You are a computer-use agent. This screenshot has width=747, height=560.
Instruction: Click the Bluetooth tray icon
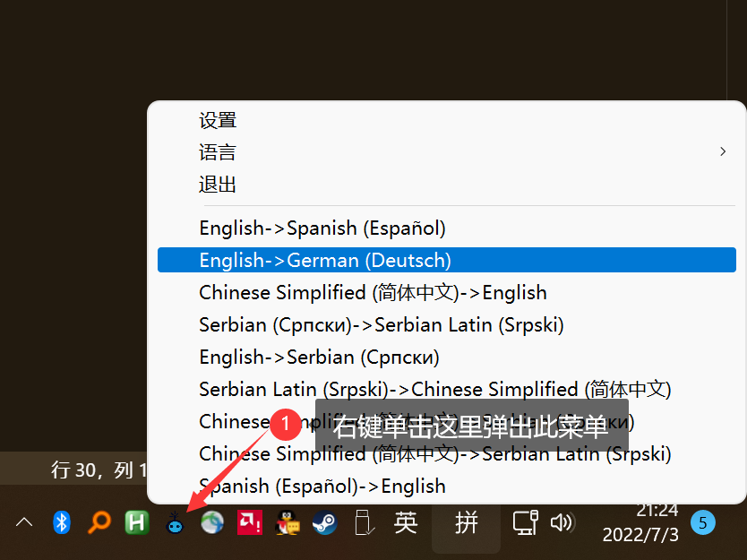coord(61,522)
